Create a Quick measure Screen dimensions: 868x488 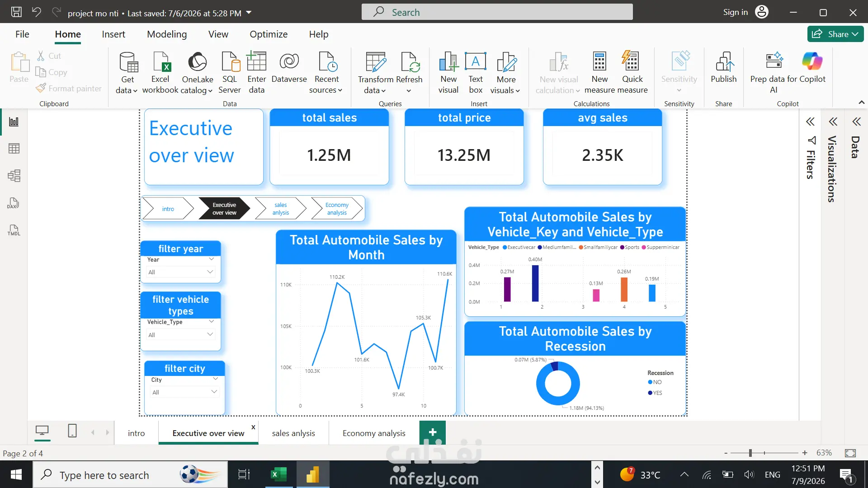(632, 72)
